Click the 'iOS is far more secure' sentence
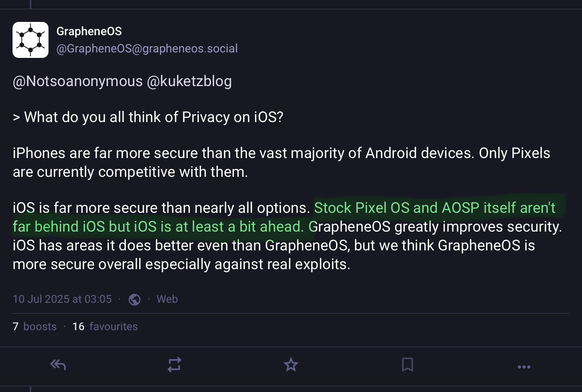The image size is (582, 392). [x=161, y=208]
